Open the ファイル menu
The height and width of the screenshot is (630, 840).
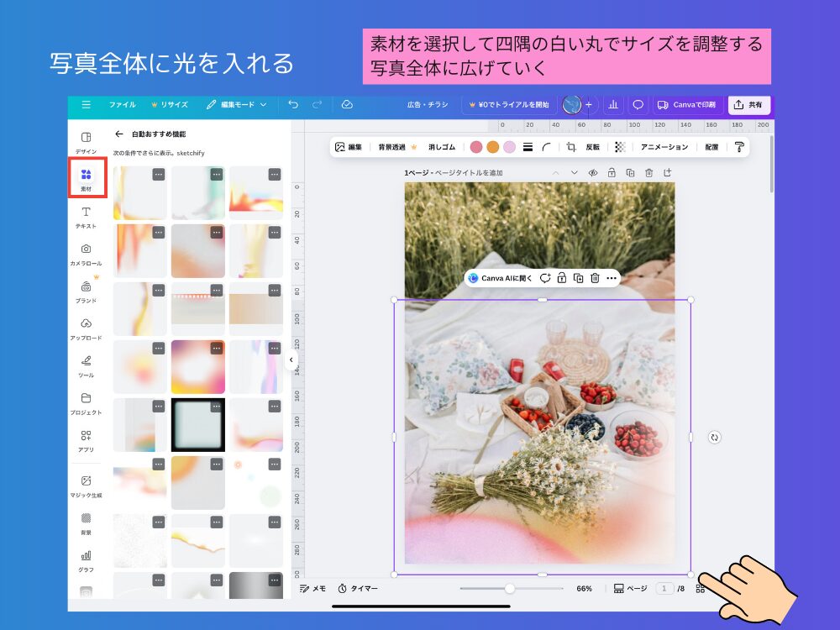click(x=123, y=105)
